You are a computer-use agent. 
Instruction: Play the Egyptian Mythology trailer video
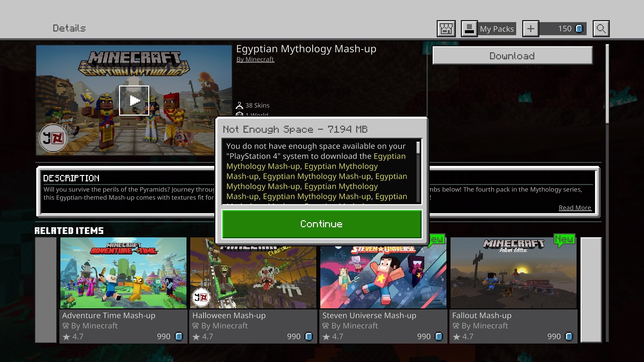134,101
